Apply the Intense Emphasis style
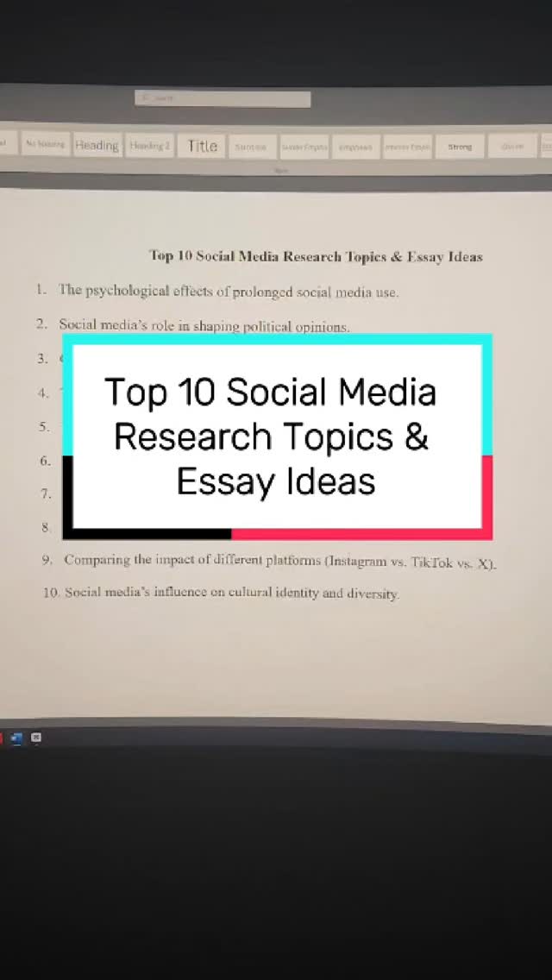Viewport: 552px width, 980px height. (x=408, y=148)
